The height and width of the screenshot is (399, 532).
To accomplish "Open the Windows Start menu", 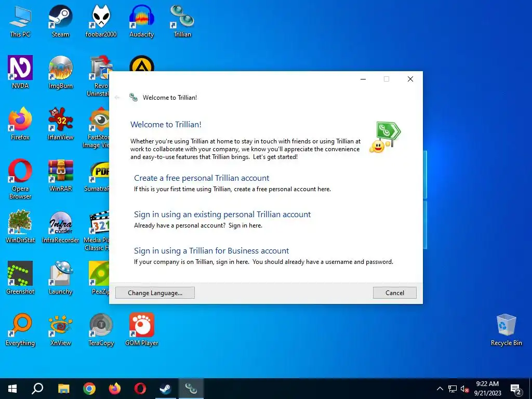I will 12,389.
